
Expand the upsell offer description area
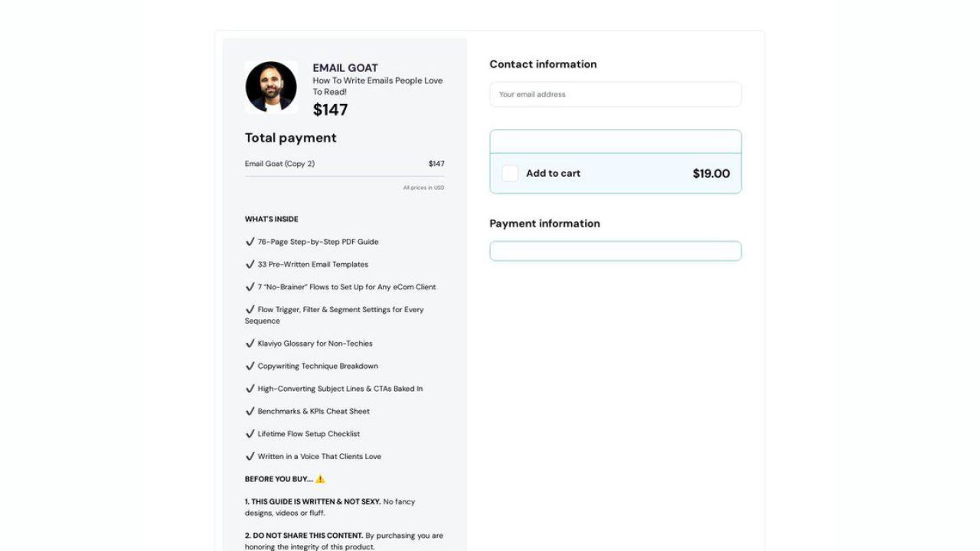[615, 141]
